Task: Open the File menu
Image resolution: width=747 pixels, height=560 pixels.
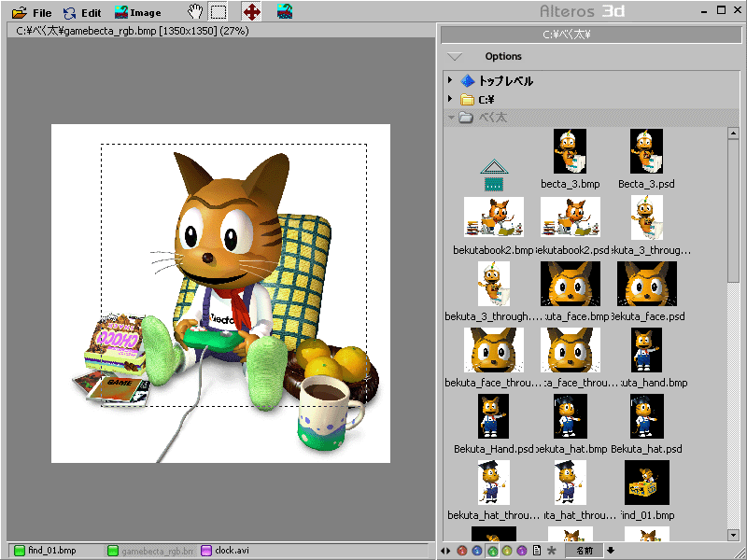Action: 32,13
